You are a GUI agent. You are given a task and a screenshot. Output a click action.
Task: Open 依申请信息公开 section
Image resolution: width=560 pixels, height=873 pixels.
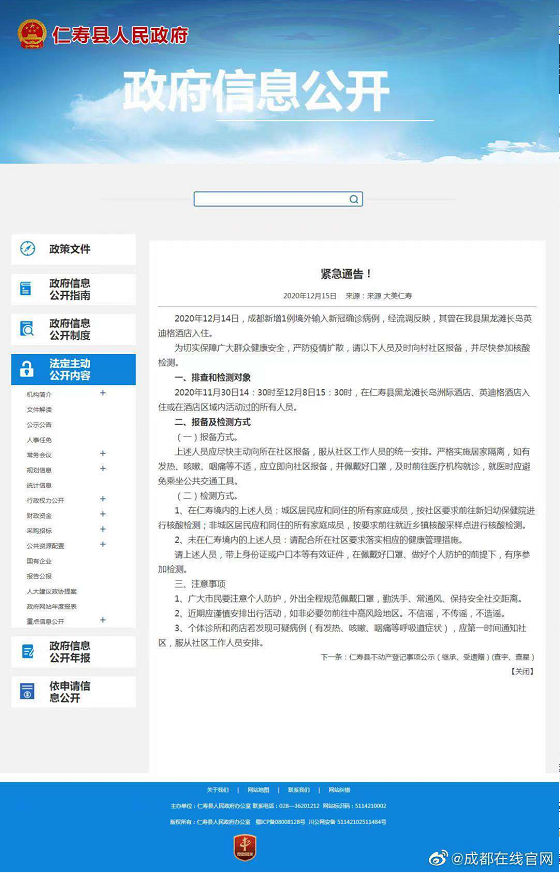[x=73, y=691]
